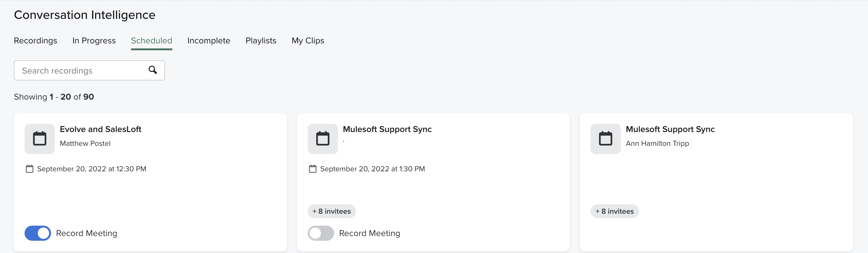Disable Record Meeting for Evolve and SalesLoft

pos(37,233)
